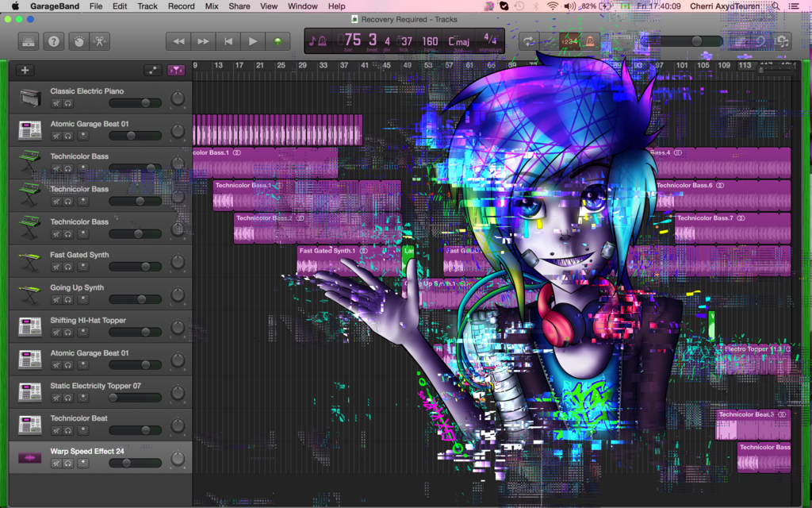Open the Editors scissors button
Screen dimensions: 812x508
point(100,41)
